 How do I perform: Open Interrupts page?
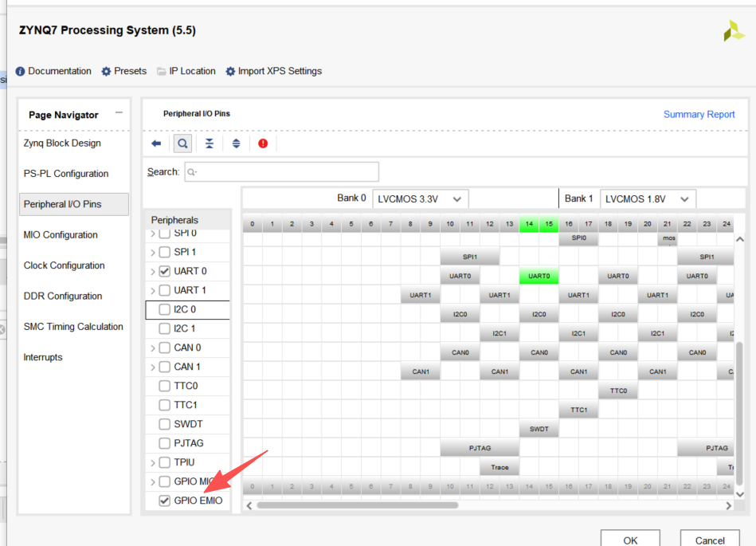(43, 357)
